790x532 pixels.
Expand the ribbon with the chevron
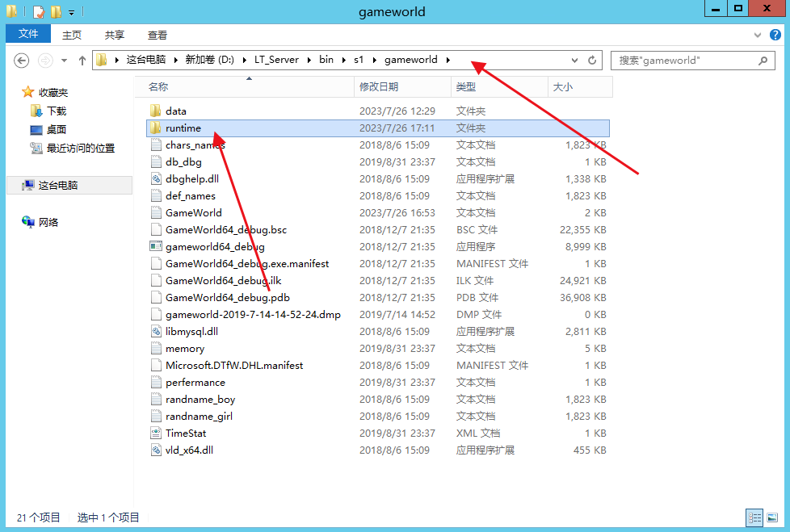click(x=757, y=35)
